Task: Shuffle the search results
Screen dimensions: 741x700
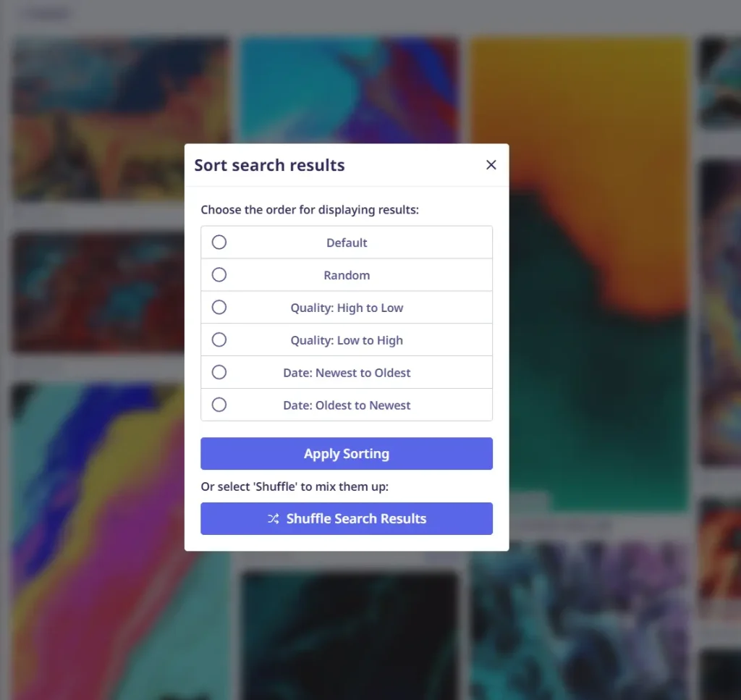Action: pos(346,518)
